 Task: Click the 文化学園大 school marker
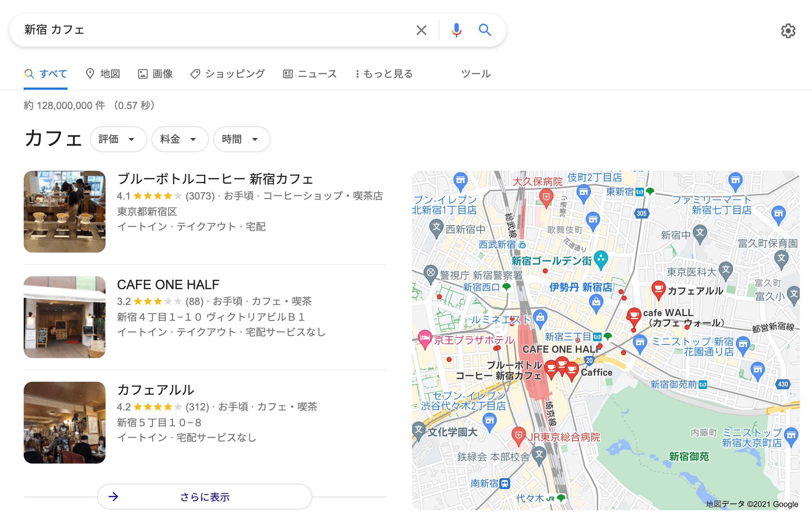point(419,431)
